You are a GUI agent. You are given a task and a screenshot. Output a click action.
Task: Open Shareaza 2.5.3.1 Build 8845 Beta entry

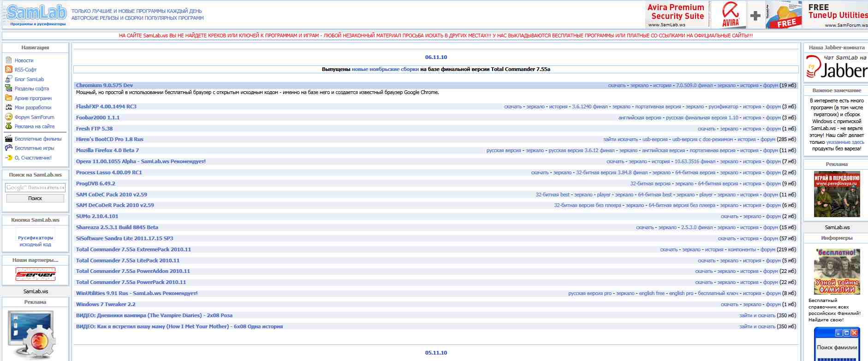(117, 227)
